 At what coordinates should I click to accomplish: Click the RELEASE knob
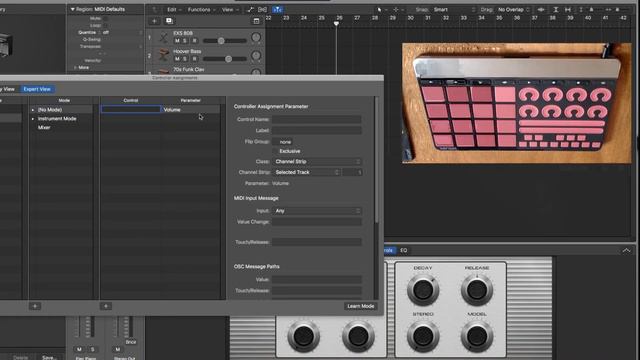[477, 290]
